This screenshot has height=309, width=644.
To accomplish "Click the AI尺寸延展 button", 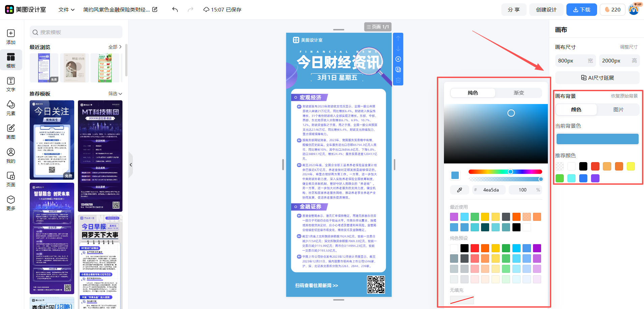I will pos(597,78).
